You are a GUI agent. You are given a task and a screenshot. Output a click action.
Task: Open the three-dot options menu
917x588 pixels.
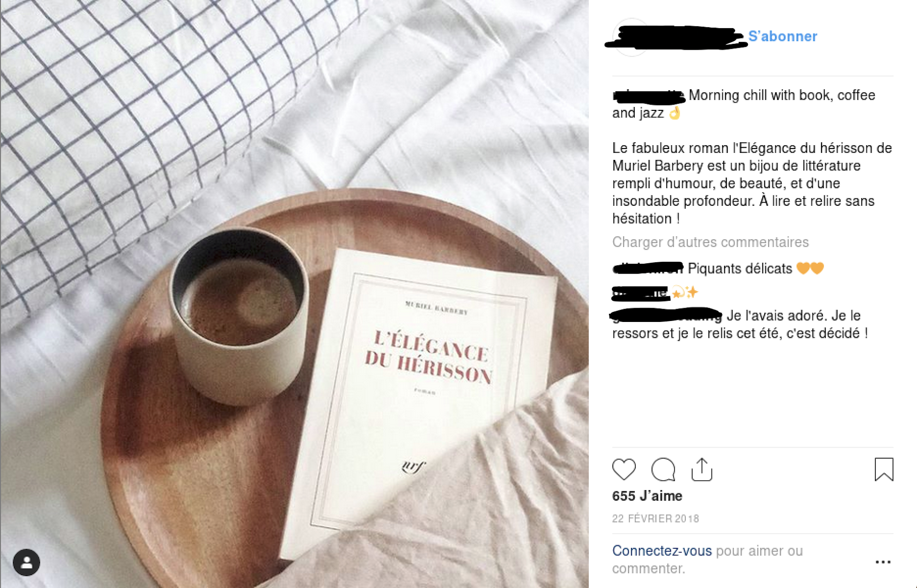point(883,562)
